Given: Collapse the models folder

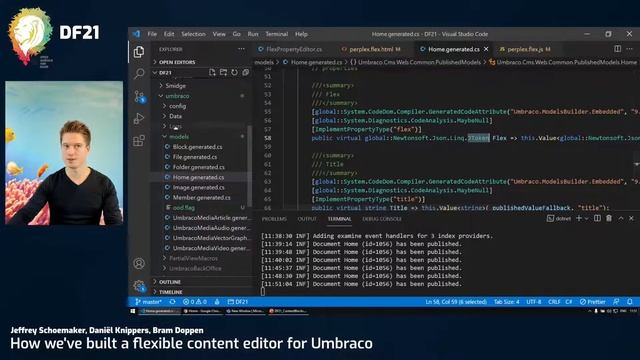Looking at the screenshot, I should (x=179, y=137).
